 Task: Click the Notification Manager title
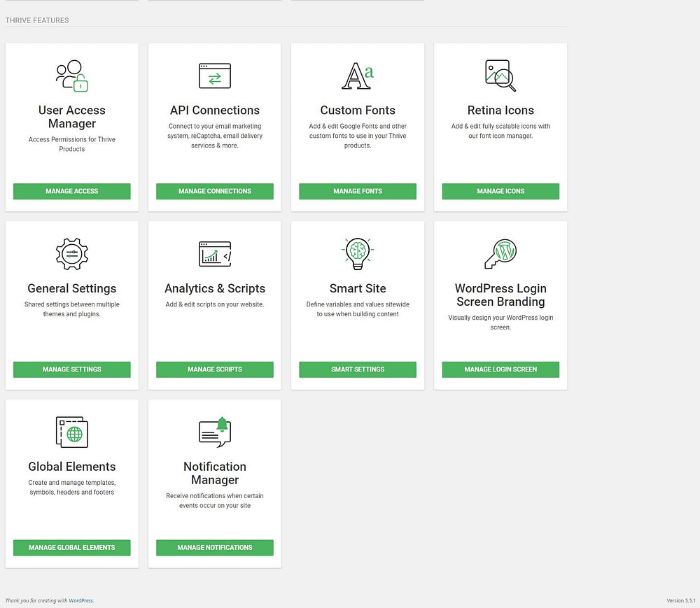point(215,473)
